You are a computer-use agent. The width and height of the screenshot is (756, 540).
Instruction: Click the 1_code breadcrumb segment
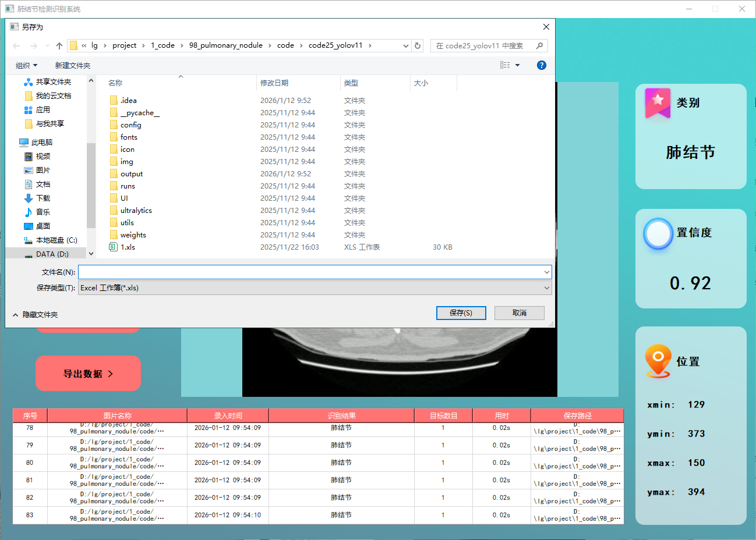point(162,45)
